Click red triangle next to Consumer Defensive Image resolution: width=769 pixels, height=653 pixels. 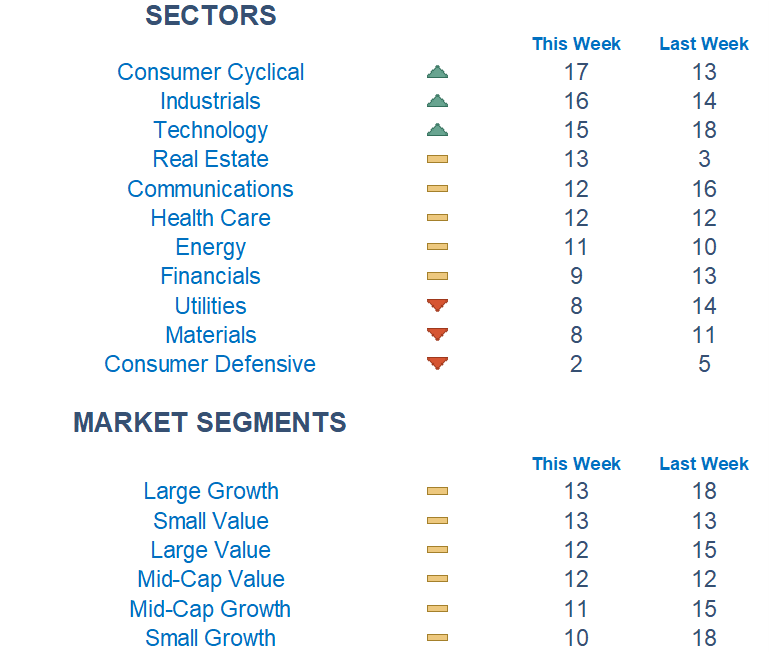[437, 364]
